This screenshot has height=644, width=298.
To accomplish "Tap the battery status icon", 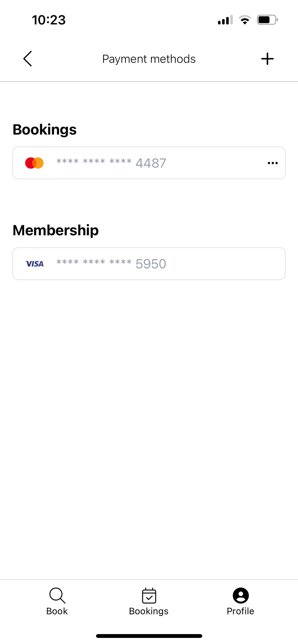I will (267, 20).
